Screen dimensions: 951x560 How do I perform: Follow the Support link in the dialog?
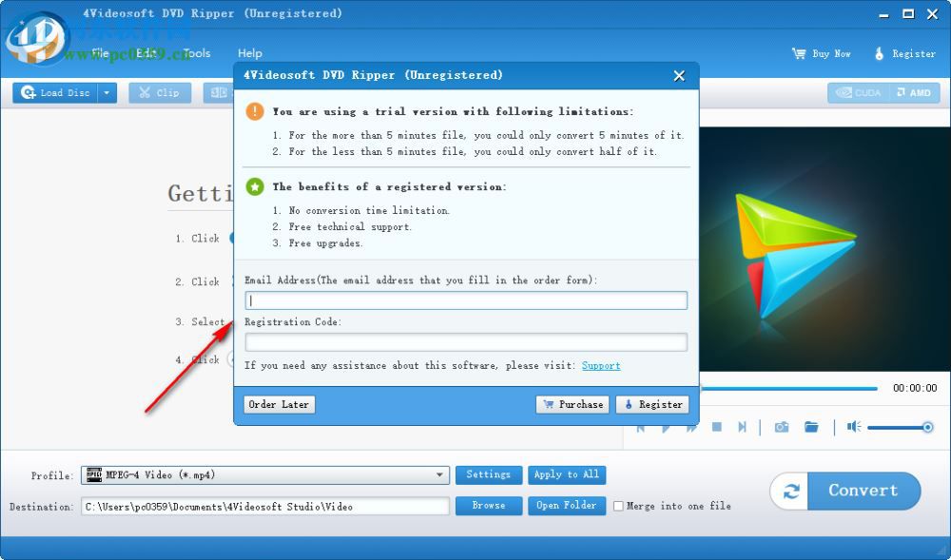pos(601,365)
